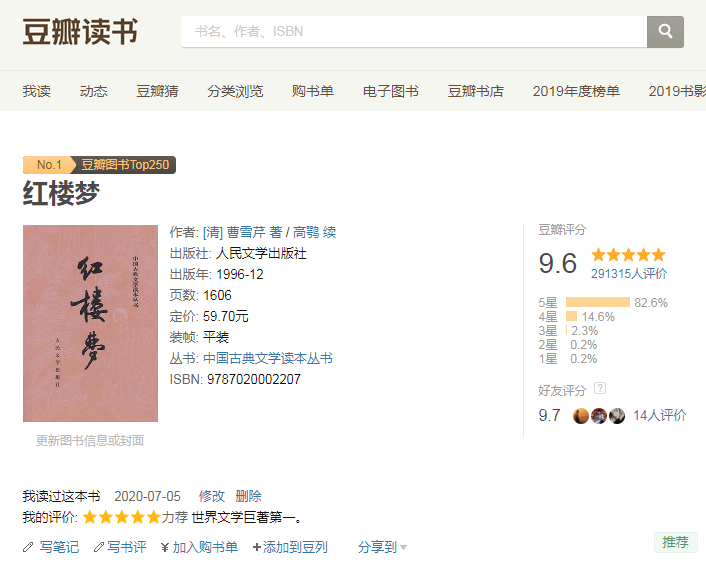Click the 红楼梦 book cover thumbnail

pos(90,323)
